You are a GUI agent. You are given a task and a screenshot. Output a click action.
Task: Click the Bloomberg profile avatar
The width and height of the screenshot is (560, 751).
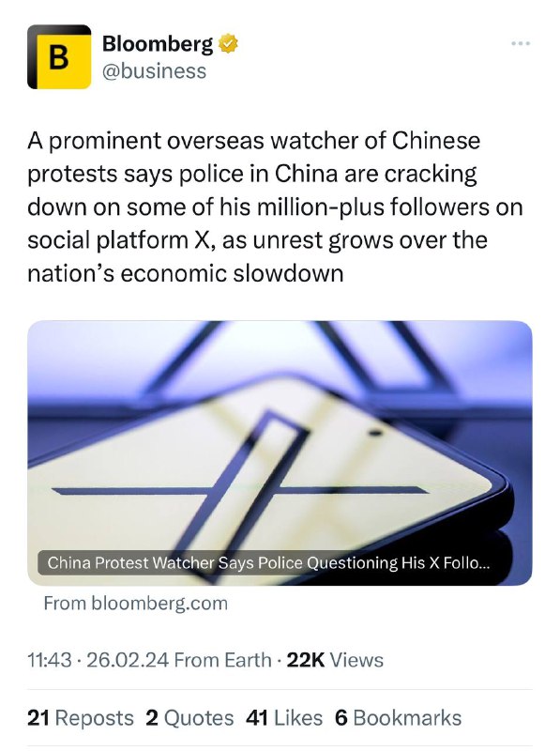[59, 56]
